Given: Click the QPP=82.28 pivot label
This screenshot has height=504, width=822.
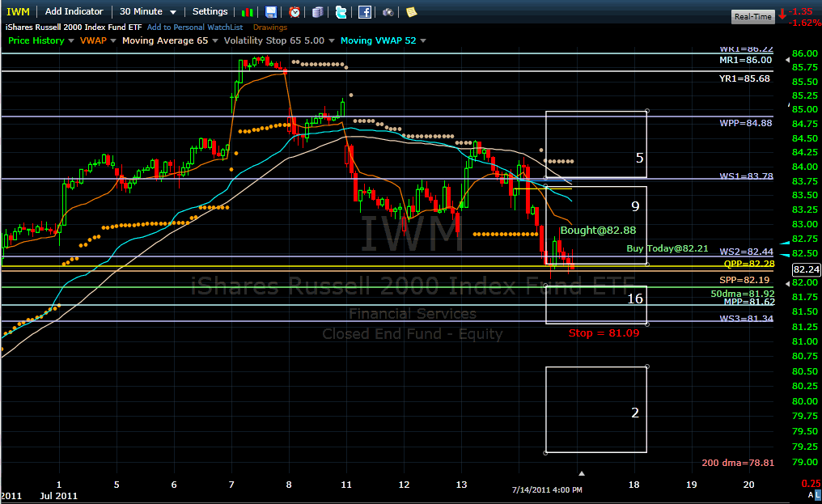Looking at the screenshot, I should [x=749, y=264].
